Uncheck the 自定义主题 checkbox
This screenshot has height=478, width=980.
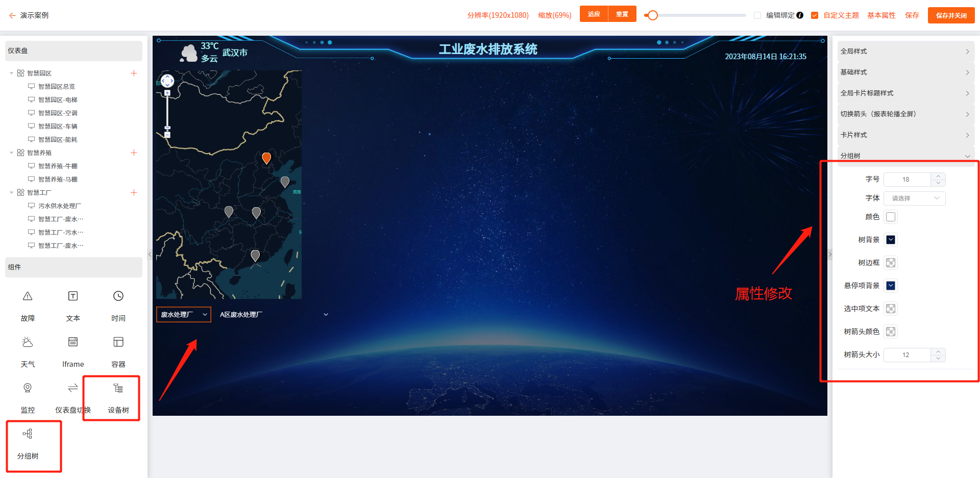pyautogui.click(x=815, y=15)
